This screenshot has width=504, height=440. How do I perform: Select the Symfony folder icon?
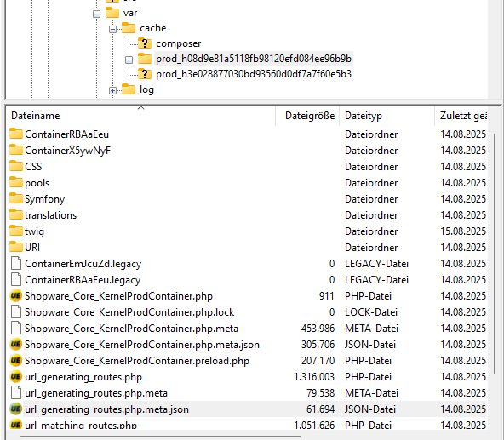pyautogui.click(x=15, y=198)
